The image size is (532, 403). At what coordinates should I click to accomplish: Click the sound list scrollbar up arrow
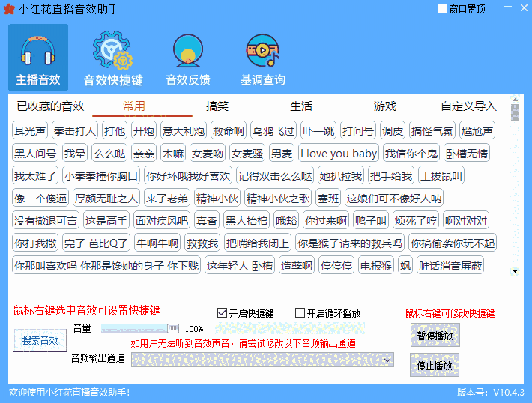pyautogui.click(x=515, y=100)
